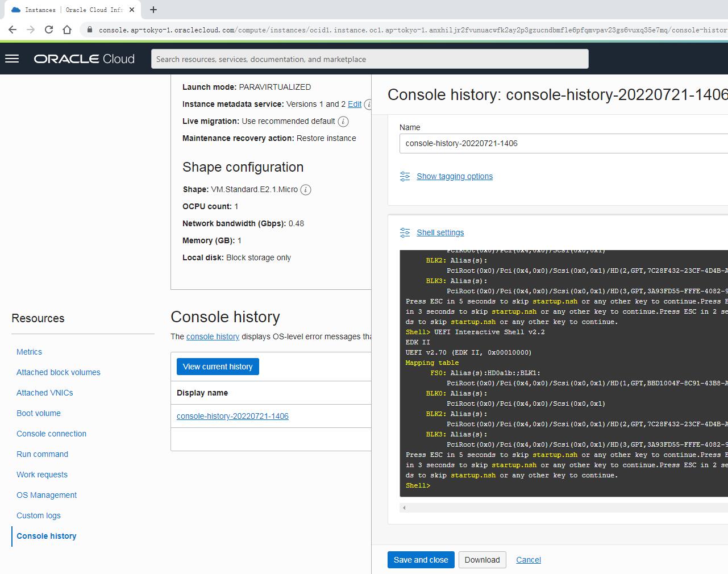Open Attached VNICs resource
The image size is (728, 574).
[x=45, y=393]
